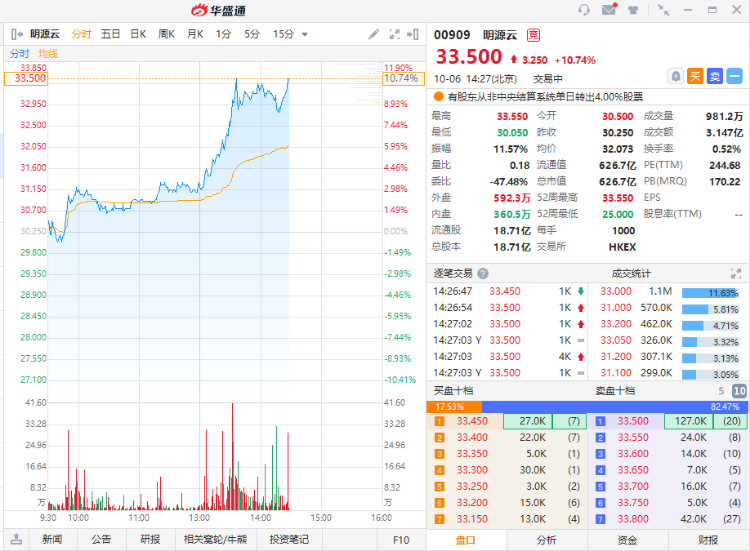Select the 资金 capital flow tab
The width and height of the screenshot is (750, 551).
pyautogui.click(x=627, y=540)
